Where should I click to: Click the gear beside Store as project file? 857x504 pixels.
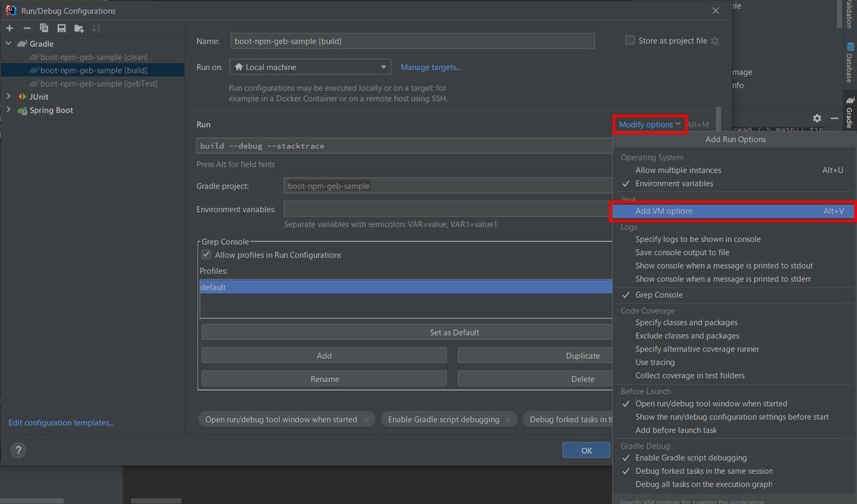(x=715, y=41)
